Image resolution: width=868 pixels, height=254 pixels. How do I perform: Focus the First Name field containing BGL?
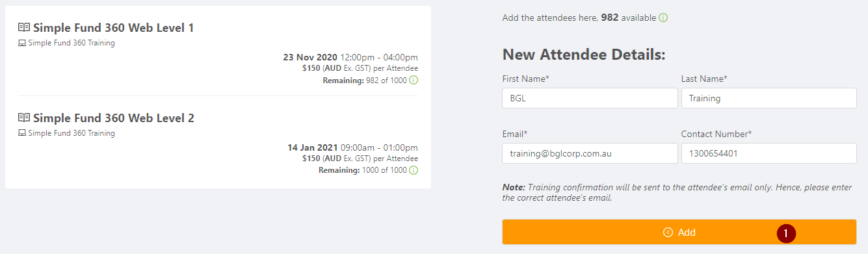point(590,98)
